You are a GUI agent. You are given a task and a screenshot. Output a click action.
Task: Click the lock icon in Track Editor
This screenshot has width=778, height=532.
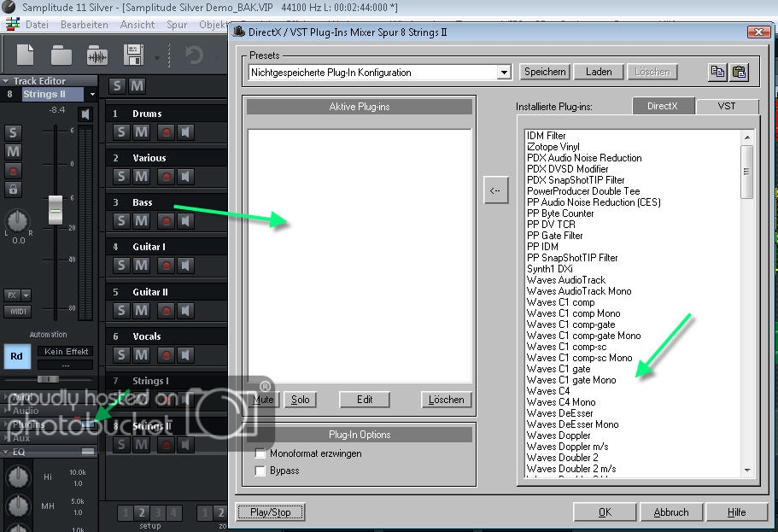coord(13,189)
